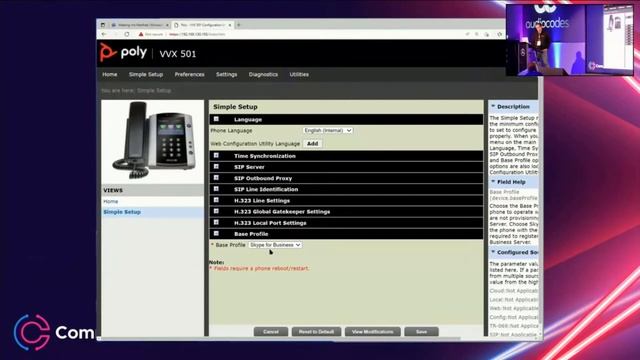Collapse the Description help panel
Image resolution: width=640 pixels, height=360 pixels.
pos(493,106)
